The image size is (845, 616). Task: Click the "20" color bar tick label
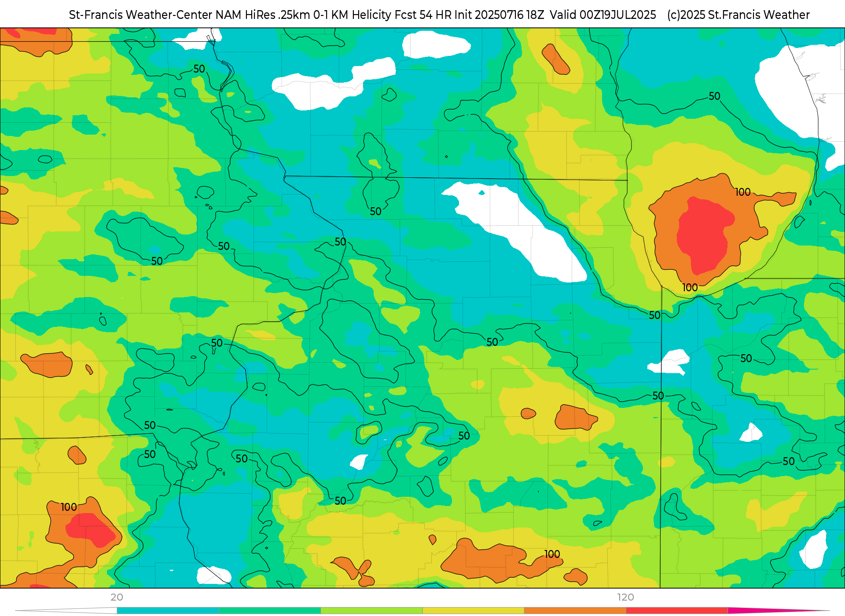coord(117,597)
